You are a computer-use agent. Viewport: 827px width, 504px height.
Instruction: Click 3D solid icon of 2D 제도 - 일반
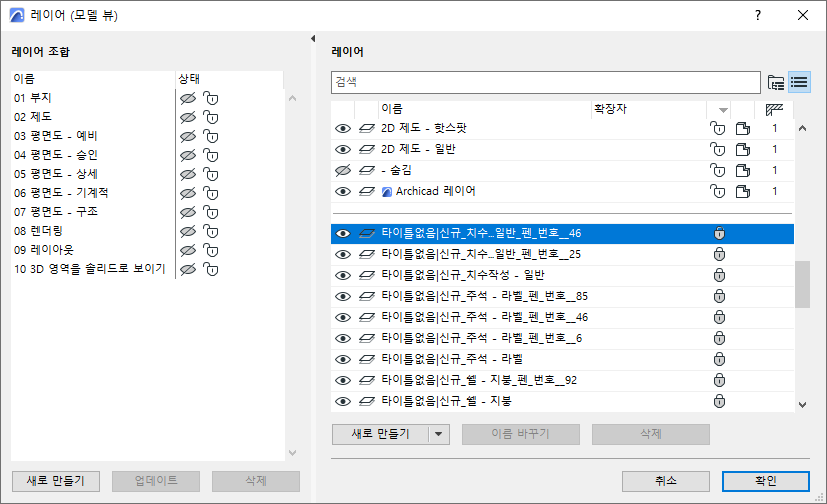743,149
